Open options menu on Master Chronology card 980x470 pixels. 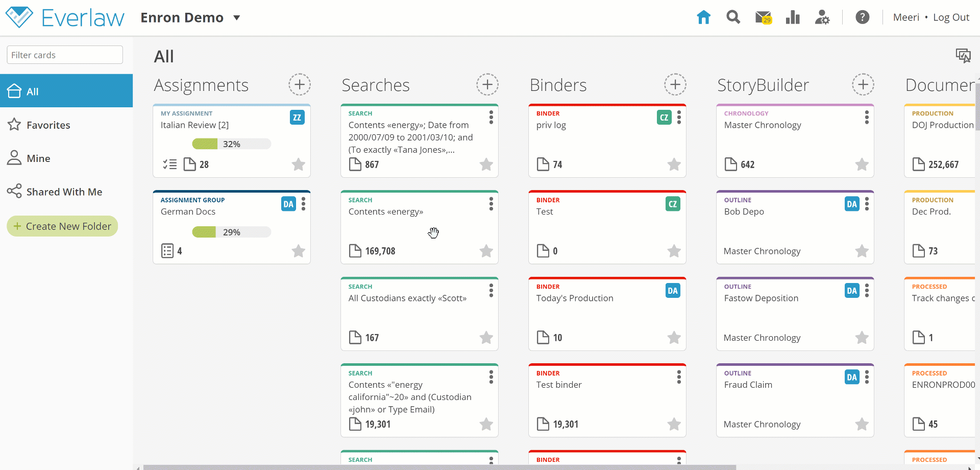(867, 118)
